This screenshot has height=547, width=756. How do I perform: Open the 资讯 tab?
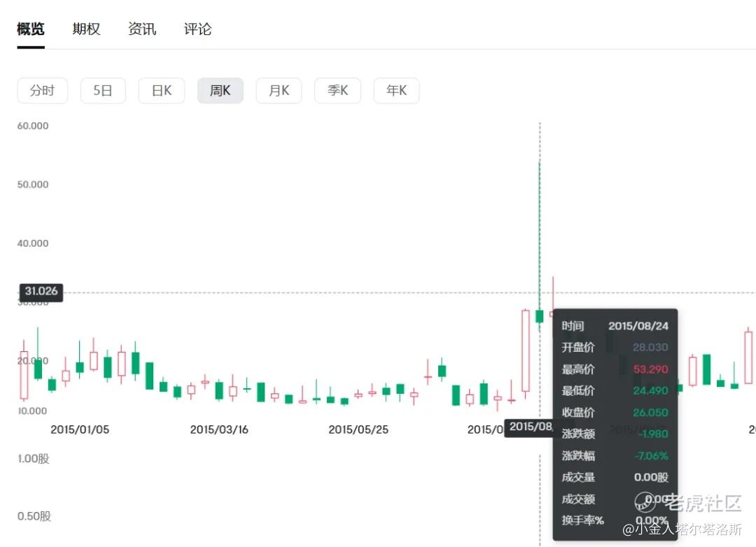(x=141, y=29)
